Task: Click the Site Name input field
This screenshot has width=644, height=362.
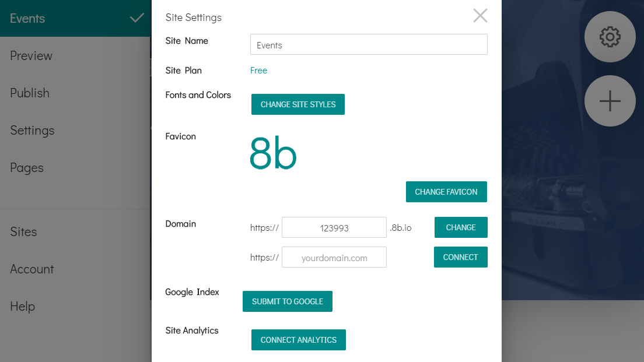Action: (369, 45)
